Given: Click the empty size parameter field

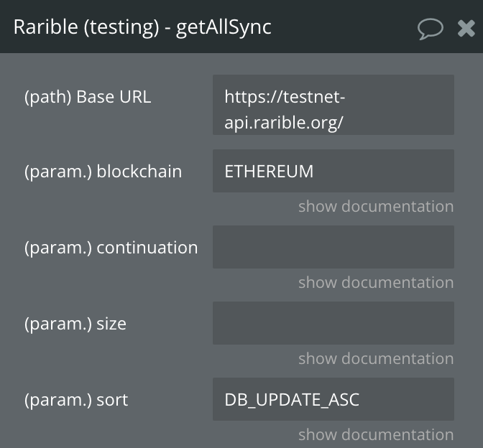Looking at the screenshot, I should click(333, 323).
